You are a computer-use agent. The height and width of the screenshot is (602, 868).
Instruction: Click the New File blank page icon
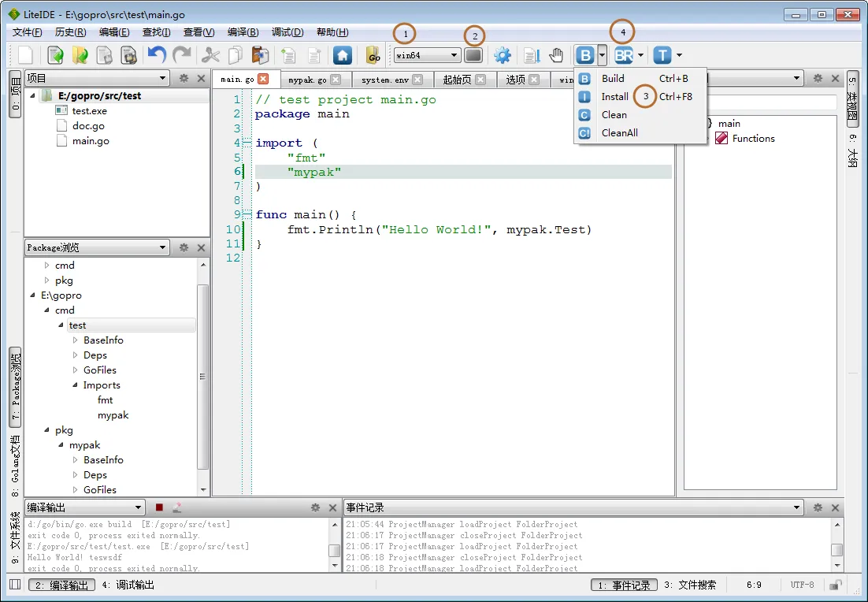26,55
